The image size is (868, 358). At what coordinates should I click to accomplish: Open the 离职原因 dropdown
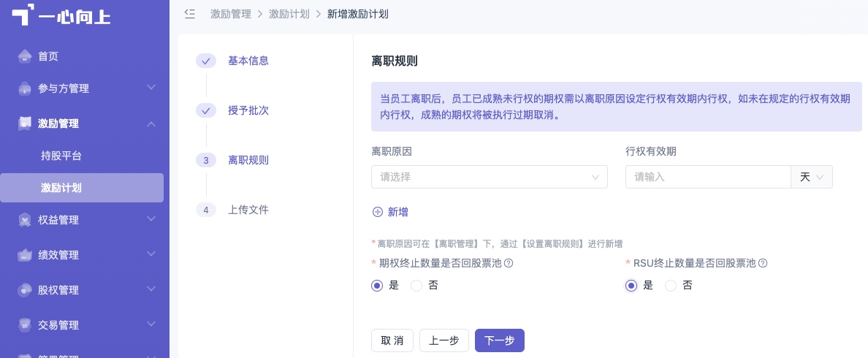(490, 177)
